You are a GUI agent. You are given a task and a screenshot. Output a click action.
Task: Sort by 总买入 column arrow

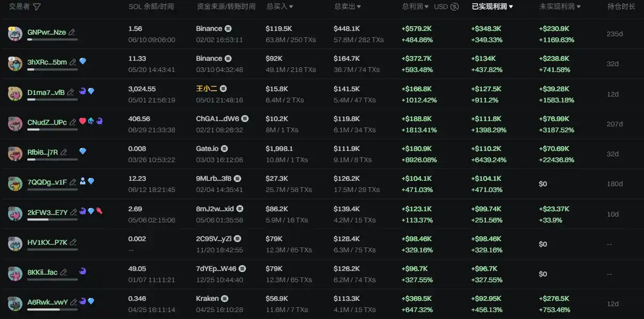coord(291,7)
